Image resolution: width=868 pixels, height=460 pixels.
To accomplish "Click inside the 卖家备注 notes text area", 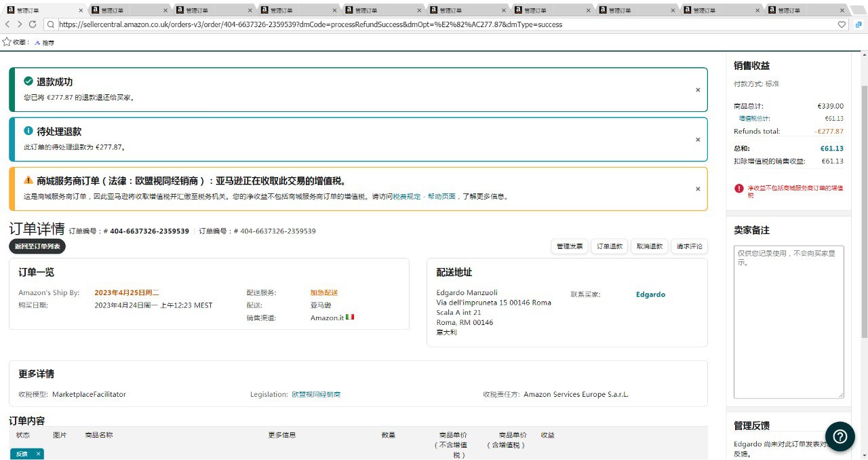I will tap(789, 322).
